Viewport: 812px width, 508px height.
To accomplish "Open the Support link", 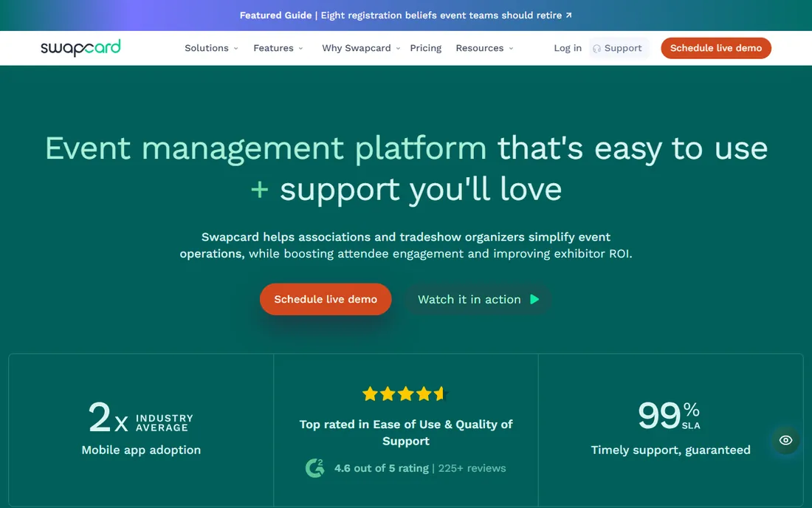I will point(619,48).
